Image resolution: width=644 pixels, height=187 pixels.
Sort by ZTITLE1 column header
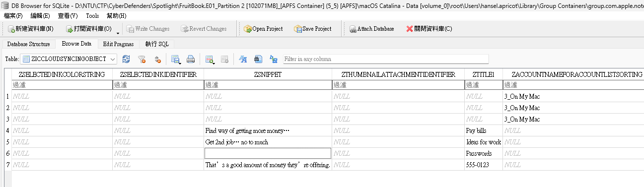pos(484,74)
